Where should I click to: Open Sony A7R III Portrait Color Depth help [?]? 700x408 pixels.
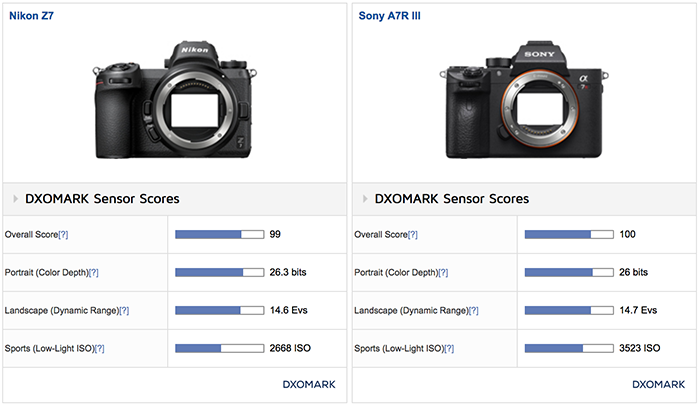coord(443,273)
